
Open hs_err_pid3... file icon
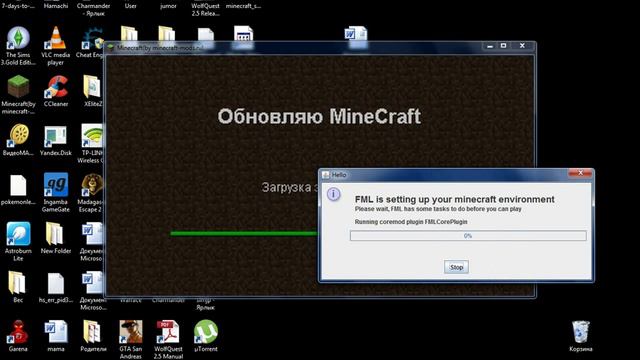pos(56,283)
